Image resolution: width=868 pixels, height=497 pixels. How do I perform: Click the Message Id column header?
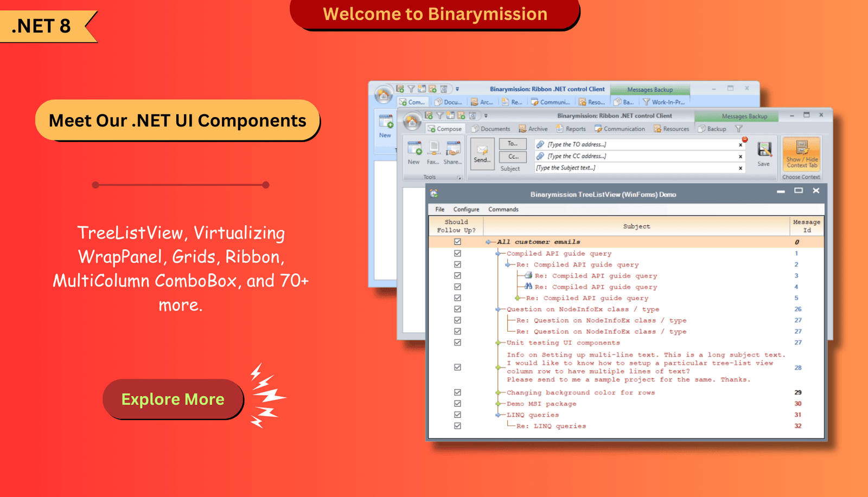(x=807, y=226)
